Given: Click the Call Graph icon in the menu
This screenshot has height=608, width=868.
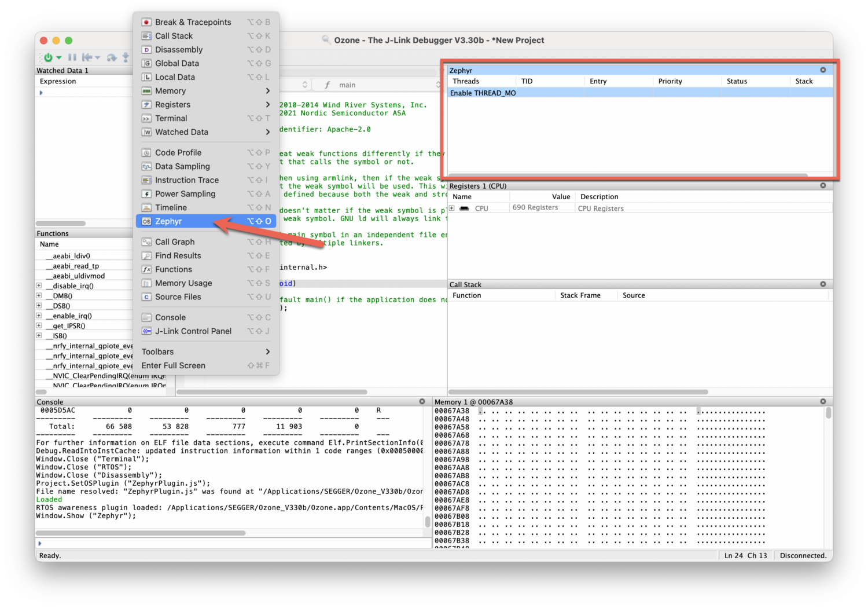Looking at the screenshot, I should pos(146,241).
